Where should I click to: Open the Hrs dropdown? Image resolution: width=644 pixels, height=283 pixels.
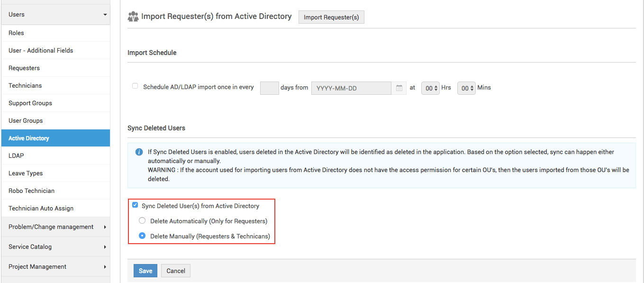coord(430,88)
